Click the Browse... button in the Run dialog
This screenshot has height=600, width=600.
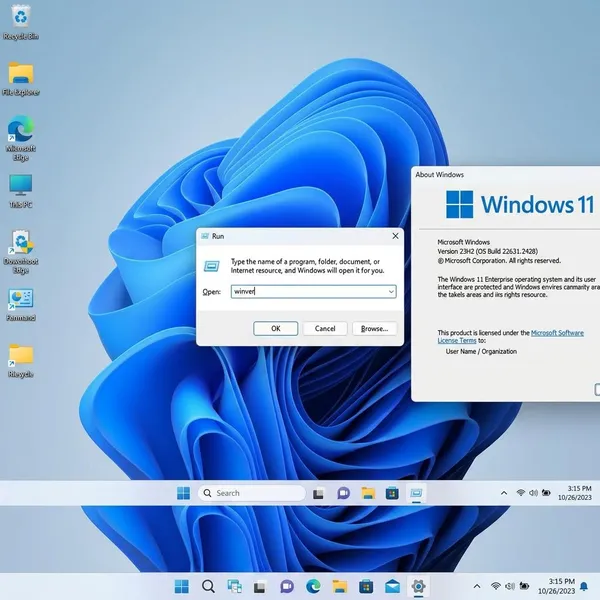(374, 329)
